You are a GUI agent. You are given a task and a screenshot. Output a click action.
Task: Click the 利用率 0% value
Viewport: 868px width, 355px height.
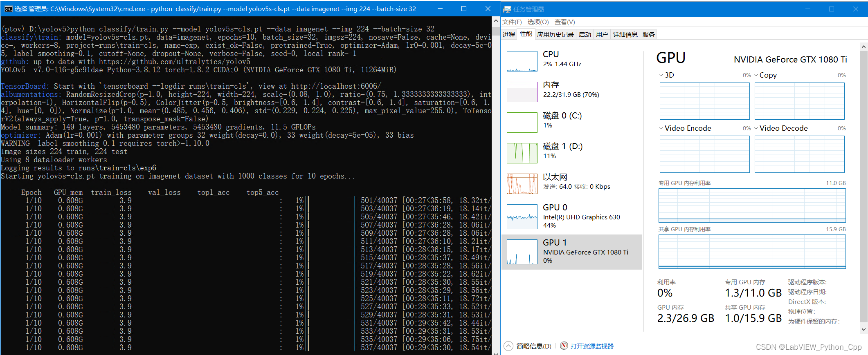click(x=665, y=293)
